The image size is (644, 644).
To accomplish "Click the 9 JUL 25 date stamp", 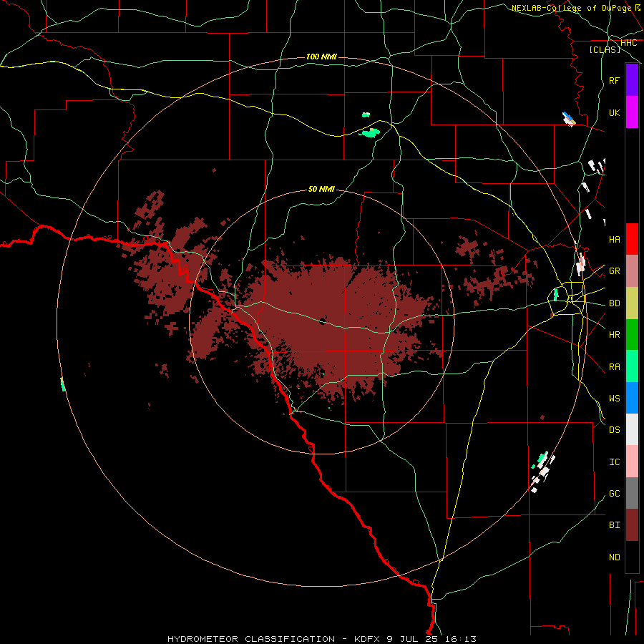I will [412, 639].
